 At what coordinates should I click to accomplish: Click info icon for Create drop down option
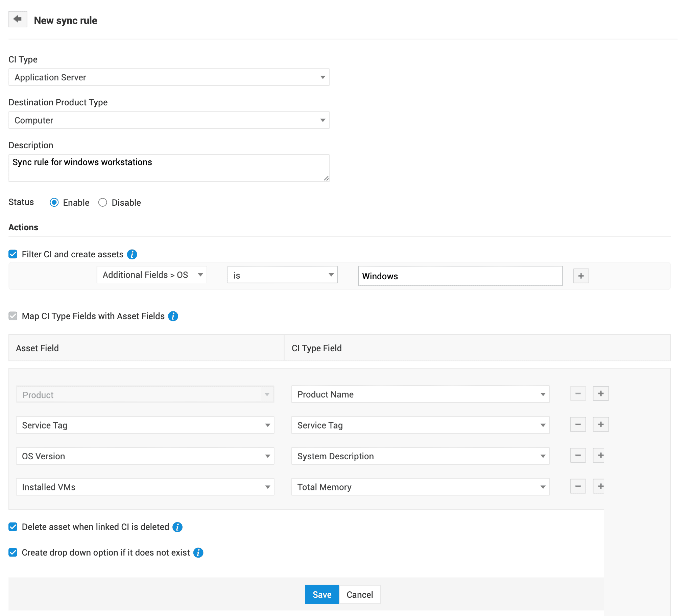click(198, 553)
